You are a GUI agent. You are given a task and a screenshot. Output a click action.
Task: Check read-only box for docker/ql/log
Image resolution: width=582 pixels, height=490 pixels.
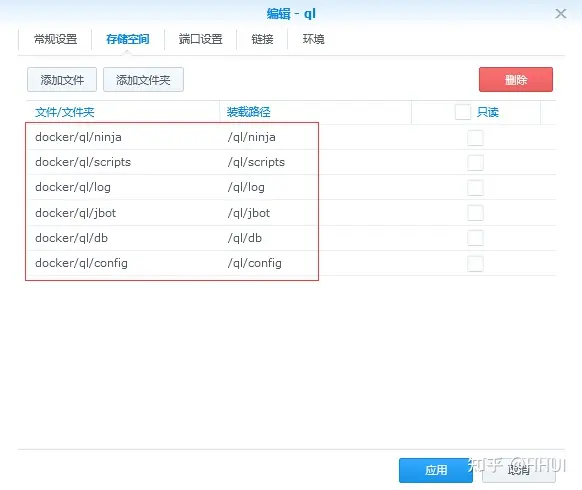tap(475, 188)
